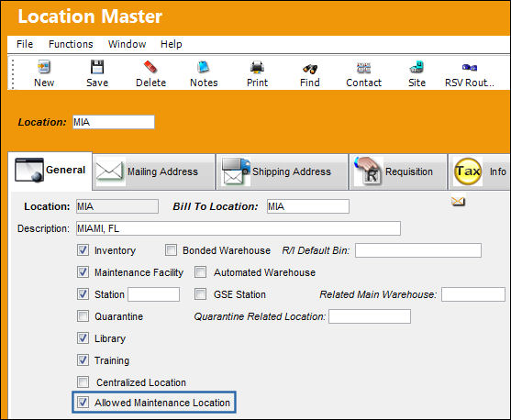Click the Description field containing MIAMI, FL

tap(239, 228)
